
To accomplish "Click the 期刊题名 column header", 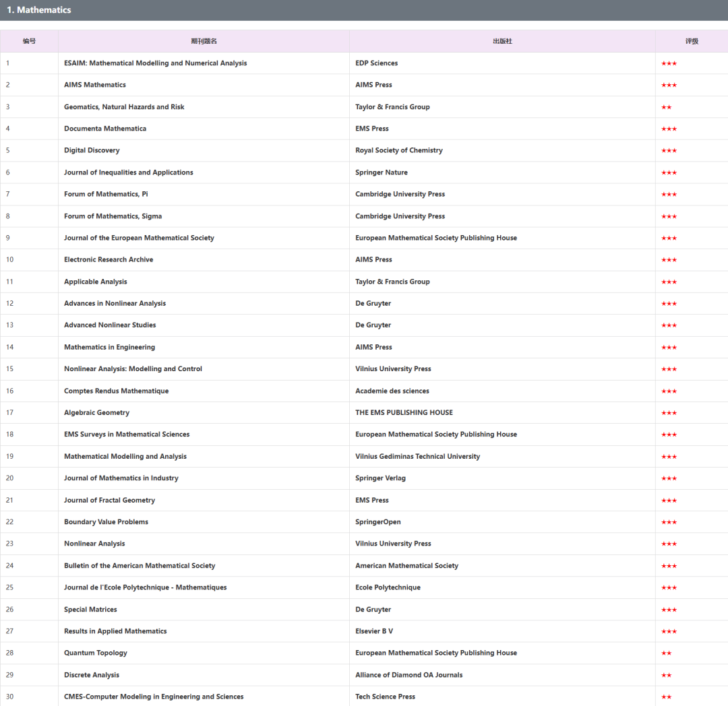I will [204, 41].
